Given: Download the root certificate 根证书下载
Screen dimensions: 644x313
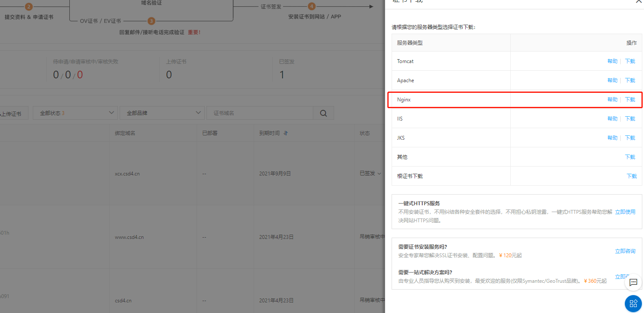Looking at the screenshot, I should (x=631, y=175).
